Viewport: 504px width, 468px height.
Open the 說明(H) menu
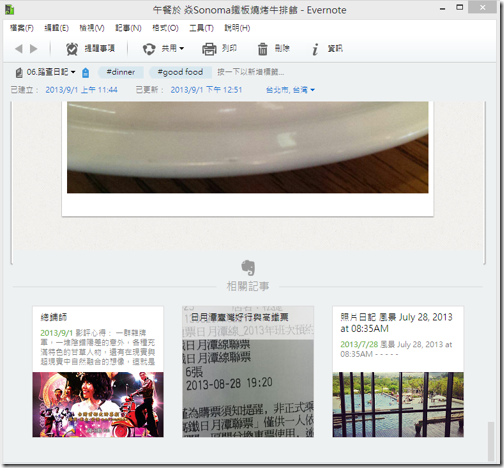point(237,28)
